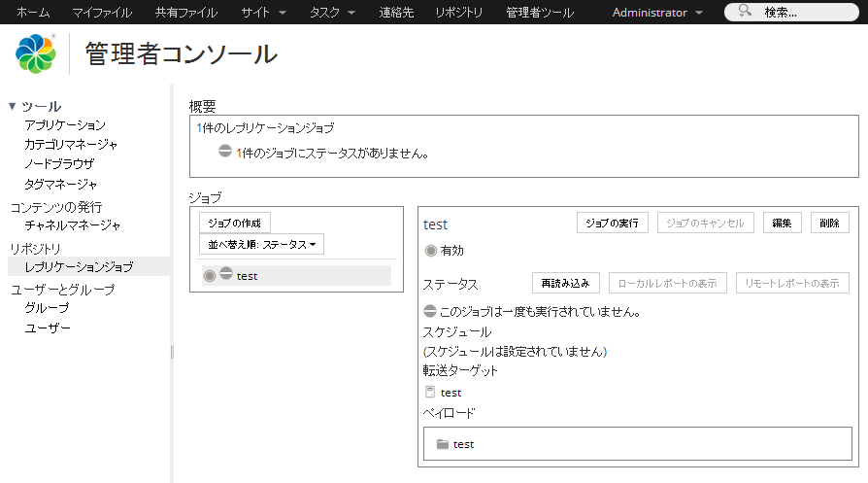Click the Alfresco flower logo
The width and height of the screenshot is (868, 483).
(x=35, y=53)
